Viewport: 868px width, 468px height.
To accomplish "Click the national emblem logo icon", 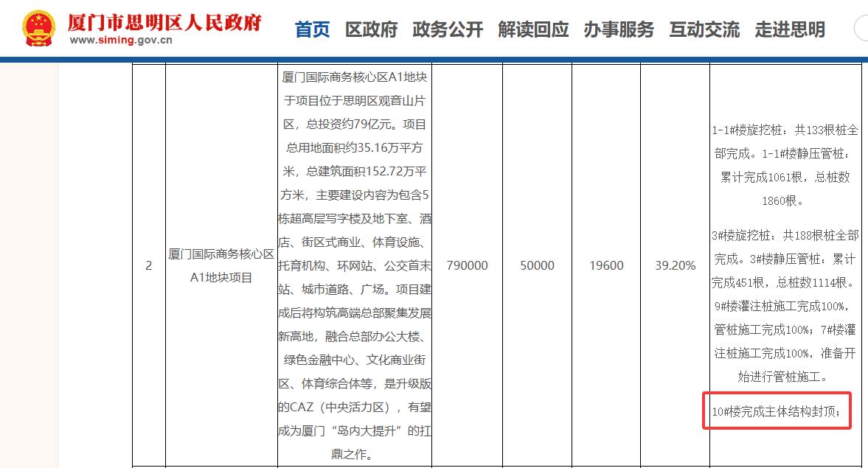I will tap(39, 29).
